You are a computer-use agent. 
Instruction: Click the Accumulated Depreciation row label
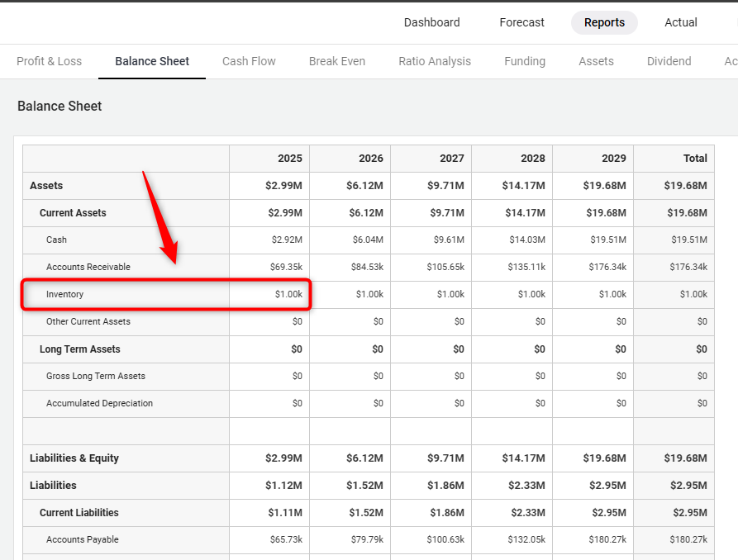tap(99, 403)
